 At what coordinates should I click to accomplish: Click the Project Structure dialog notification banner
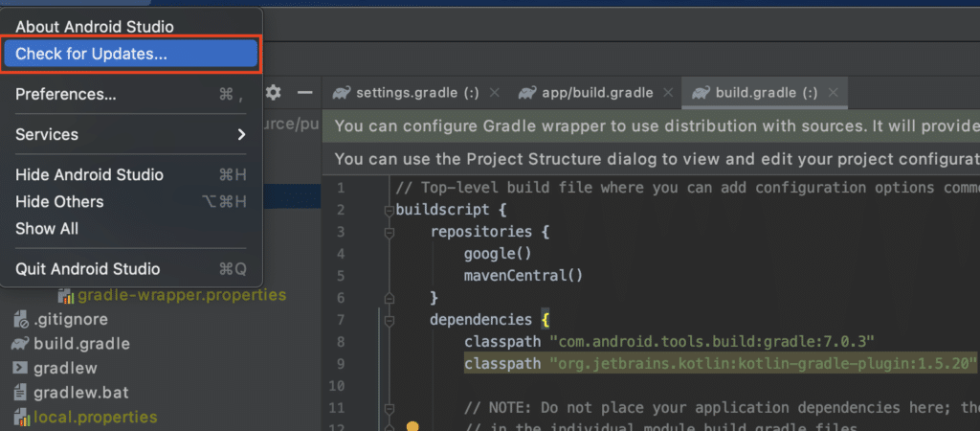pyautogui.click(x=651, y=159)
